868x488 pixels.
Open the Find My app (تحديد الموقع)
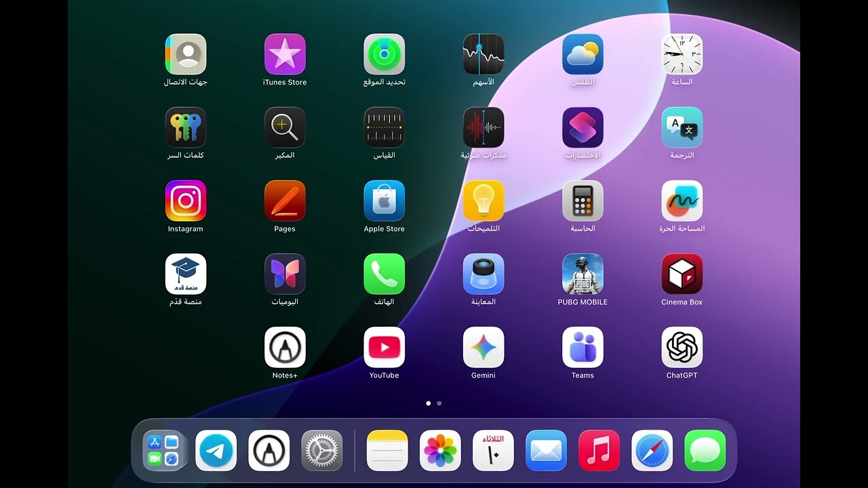click(384, 54)
